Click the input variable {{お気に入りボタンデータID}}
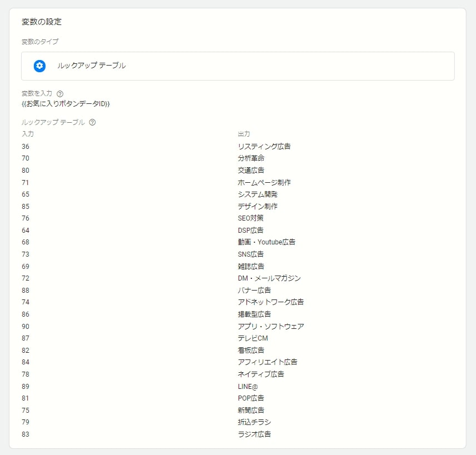The width and height of the screenshot is (476, 455). [66, 104]
